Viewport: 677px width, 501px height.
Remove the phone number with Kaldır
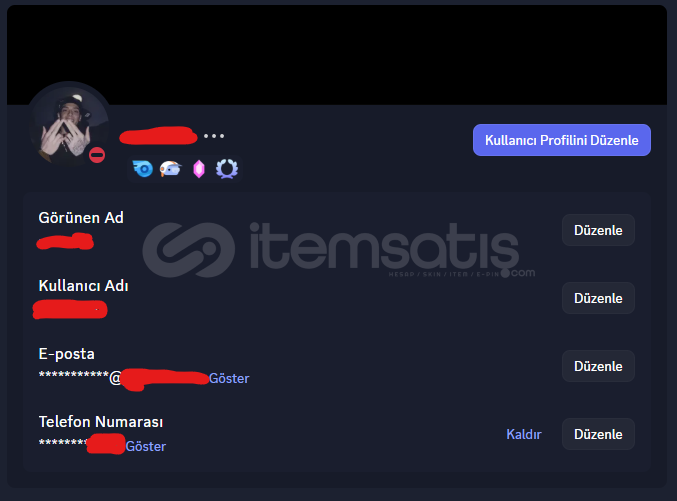524,434
